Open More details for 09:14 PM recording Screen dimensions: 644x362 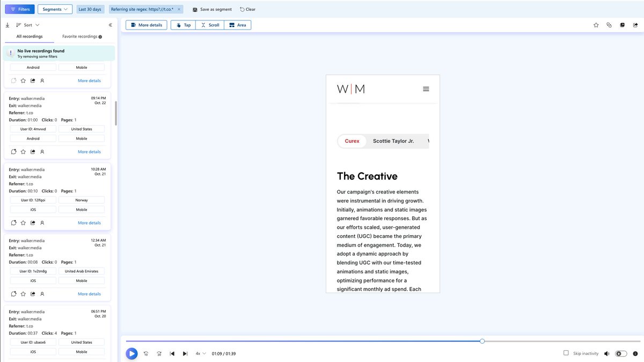click(89, 151)
